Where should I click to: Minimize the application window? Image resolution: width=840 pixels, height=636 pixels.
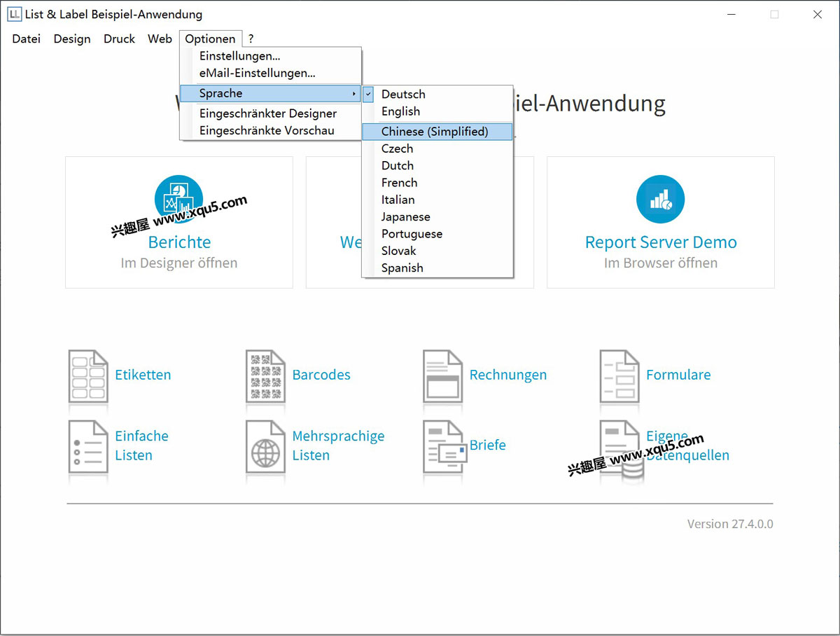click(731, 15)
